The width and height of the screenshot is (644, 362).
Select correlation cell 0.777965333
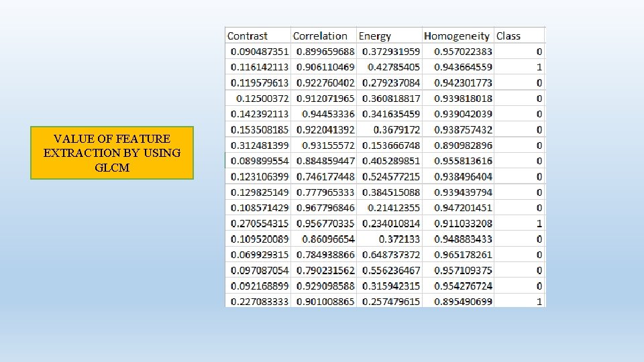click(323, 192)
